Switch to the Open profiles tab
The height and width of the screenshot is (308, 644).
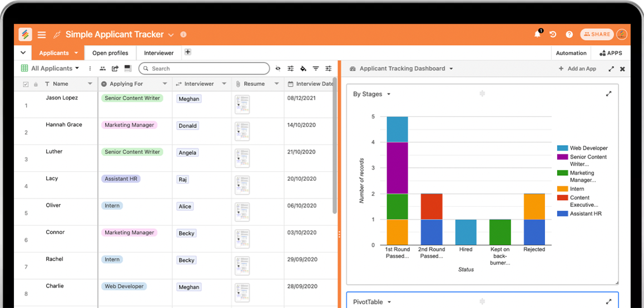pos(110,53)
